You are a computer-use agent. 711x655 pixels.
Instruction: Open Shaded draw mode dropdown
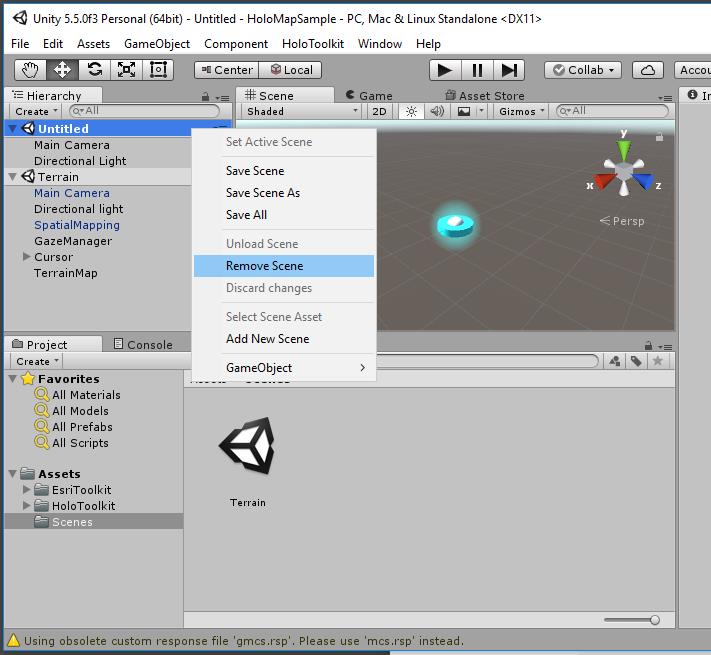[302, 112]
